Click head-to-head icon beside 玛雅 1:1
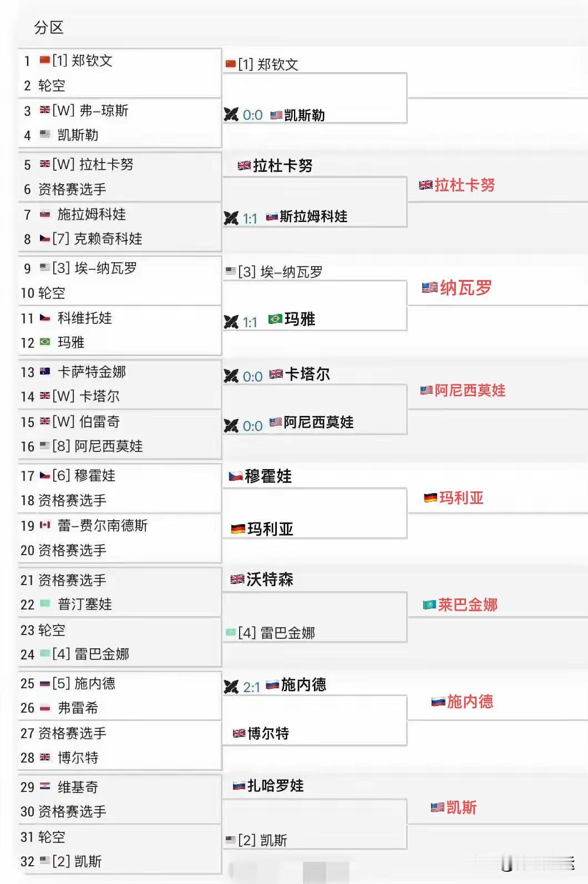 click(231, 322)
